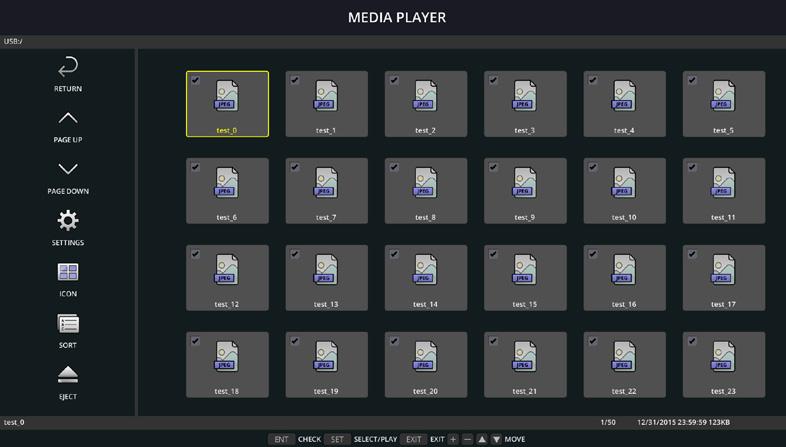Image resolution: width=786 pixels, height=447 pixels.
Task: Open SETTINGS gear icon
Action: [x=68, y=220]
